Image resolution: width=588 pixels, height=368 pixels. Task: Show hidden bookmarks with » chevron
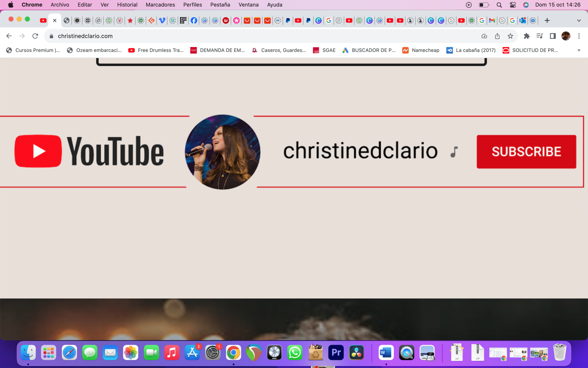pyautogui.click(x=579, y=50)
